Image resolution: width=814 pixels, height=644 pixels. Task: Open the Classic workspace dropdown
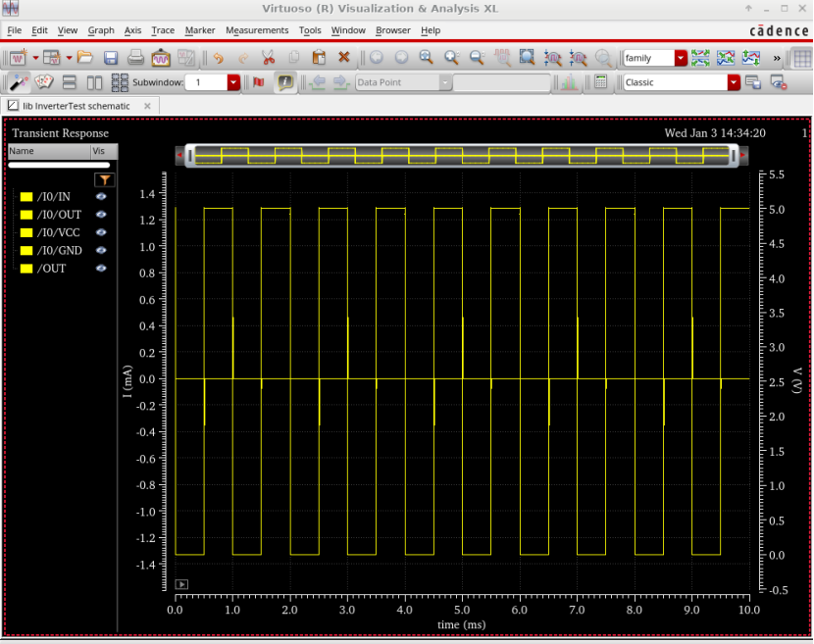click(x=734, y=82)
